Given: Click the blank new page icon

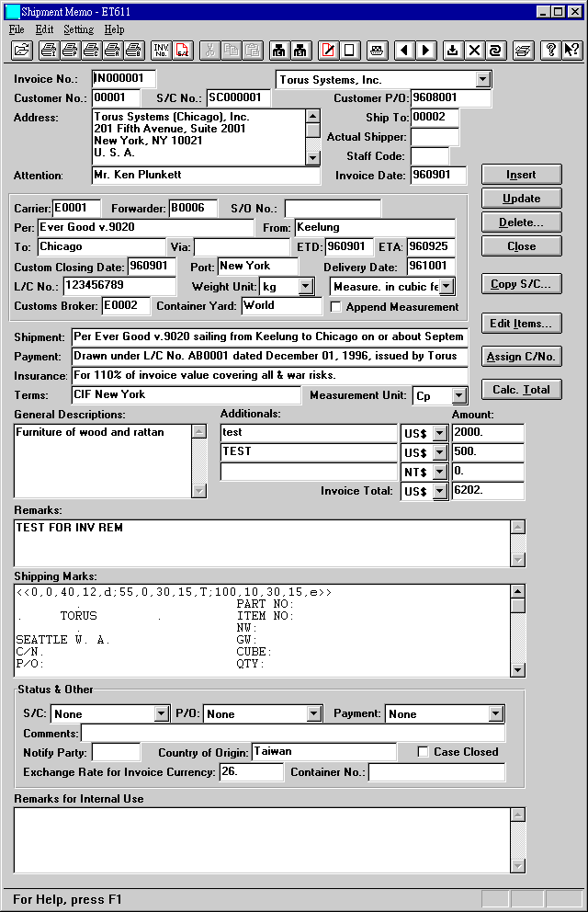Looking at the screenshot, I should [349, 50].
